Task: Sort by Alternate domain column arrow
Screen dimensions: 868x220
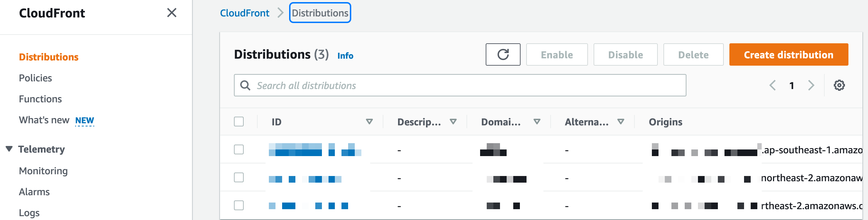Action: [621, 122]
